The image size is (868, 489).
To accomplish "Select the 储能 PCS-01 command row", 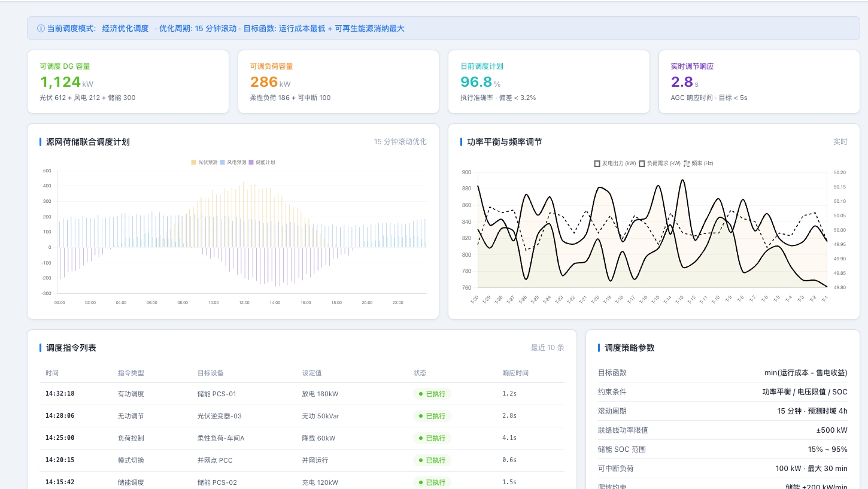I will point(302,394).
